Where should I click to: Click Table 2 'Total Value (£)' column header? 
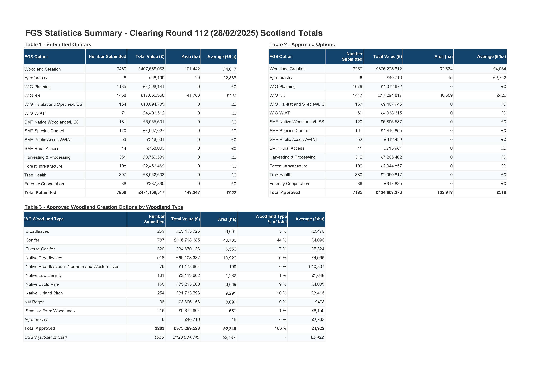pyautogui.click(x=387, y=56)
